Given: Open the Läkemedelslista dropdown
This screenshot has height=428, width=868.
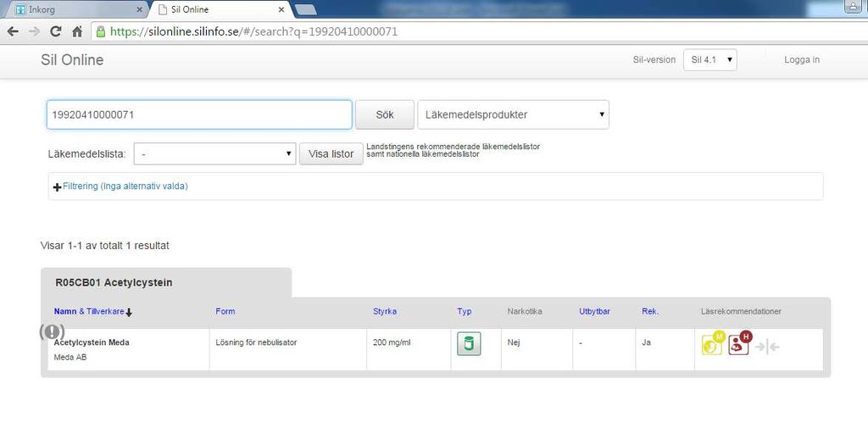Looking at the screenshot, I should tap(214, 154).
